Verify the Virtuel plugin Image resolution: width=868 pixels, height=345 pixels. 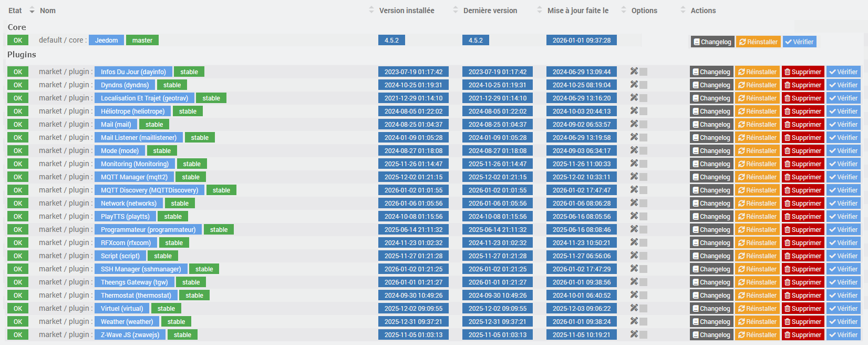coord(843,308)
